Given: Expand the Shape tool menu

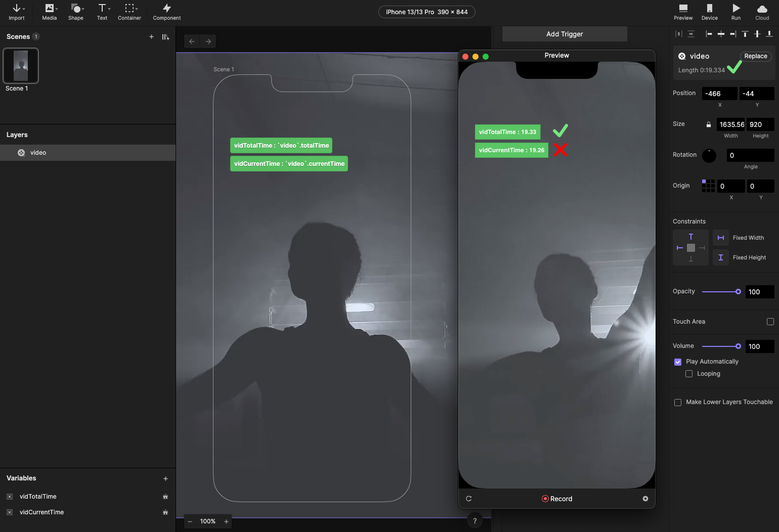Looking at the screenshot, I should [x=76, y=12].
